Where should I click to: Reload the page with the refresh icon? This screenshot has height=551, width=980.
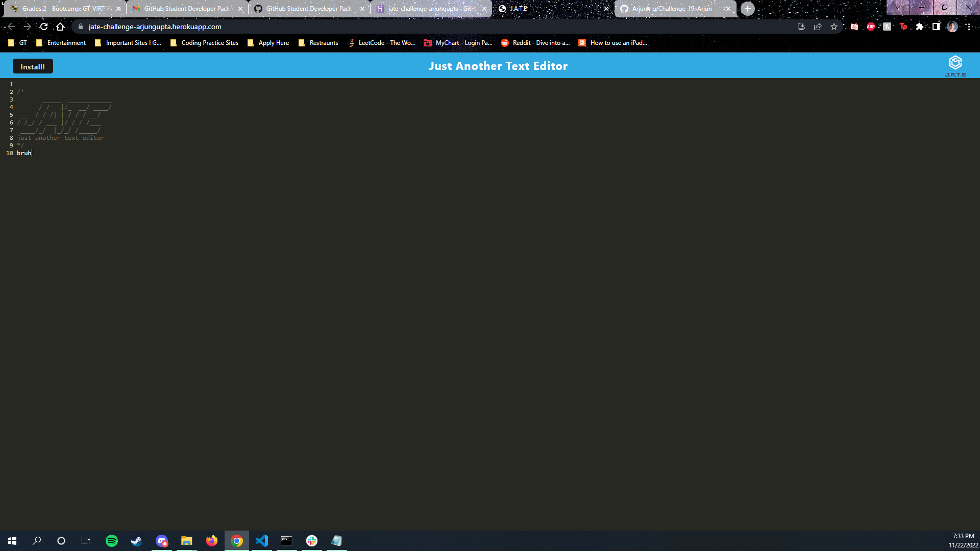[44, 27]
